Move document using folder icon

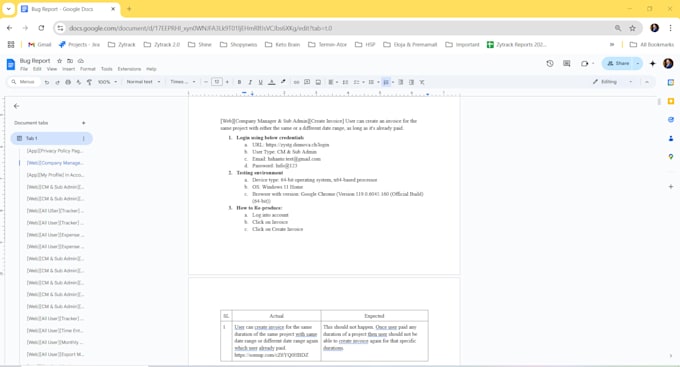(x=70, y=61)
